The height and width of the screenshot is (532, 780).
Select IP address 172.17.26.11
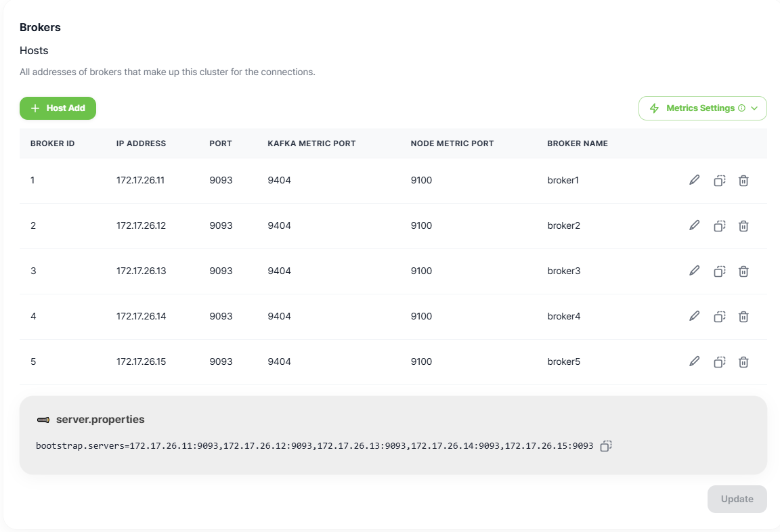pyautogui.click(x=140, y=180)
